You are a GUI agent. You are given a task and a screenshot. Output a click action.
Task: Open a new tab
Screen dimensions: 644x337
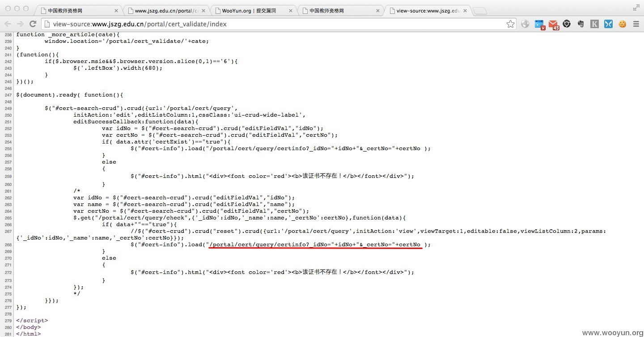tap(479, 11)
